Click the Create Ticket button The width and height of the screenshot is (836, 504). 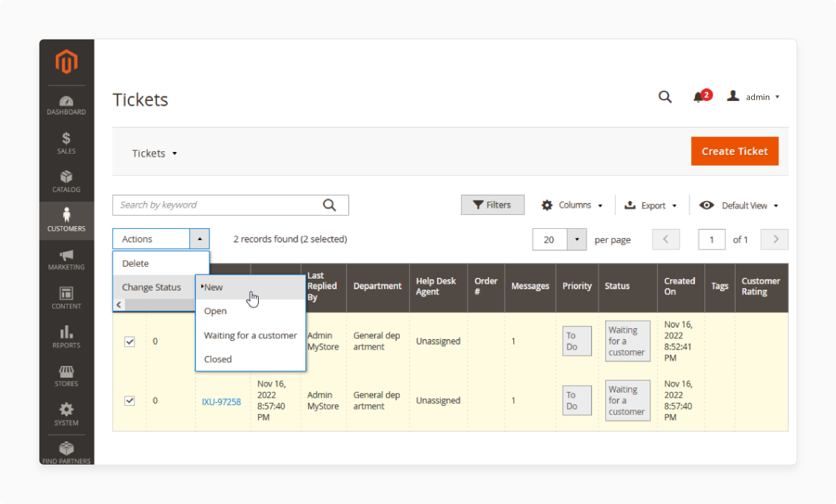click(734, 150)
